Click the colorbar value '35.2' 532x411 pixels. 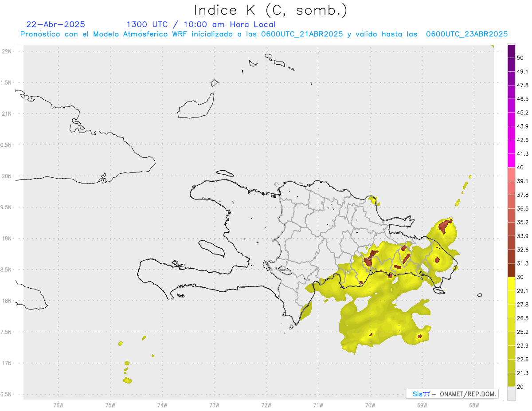(x=523, y=222)
